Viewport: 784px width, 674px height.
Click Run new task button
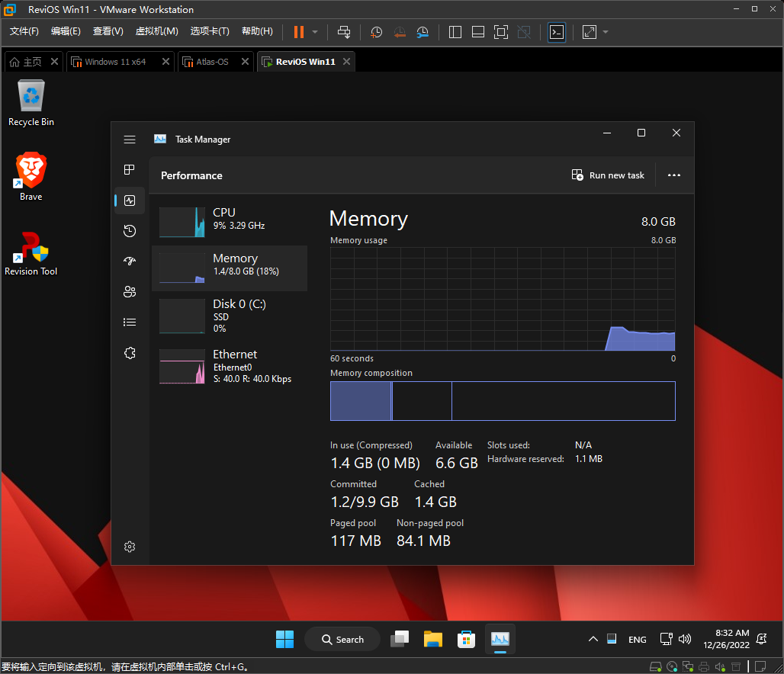[608, 175]
